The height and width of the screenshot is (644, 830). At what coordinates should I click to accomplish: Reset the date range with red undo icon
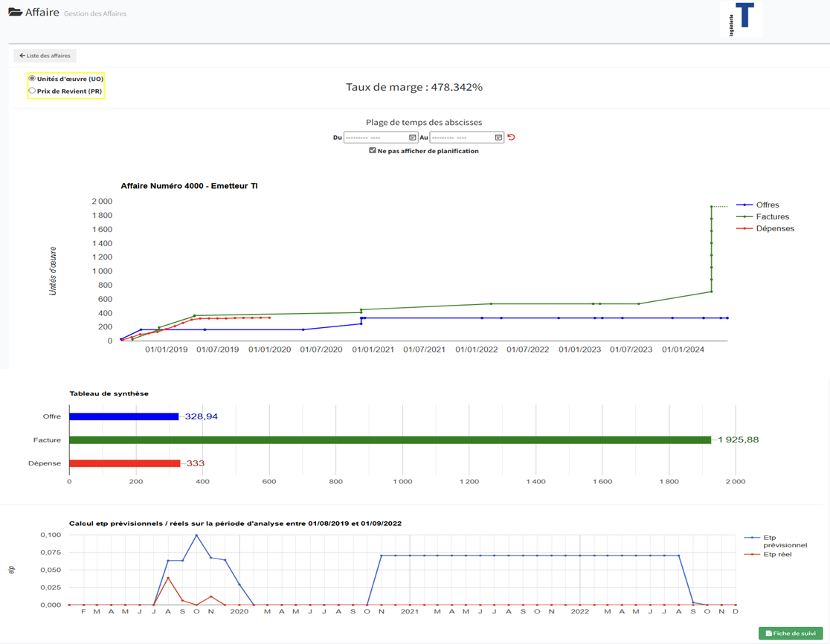click(x=511, y=138)
